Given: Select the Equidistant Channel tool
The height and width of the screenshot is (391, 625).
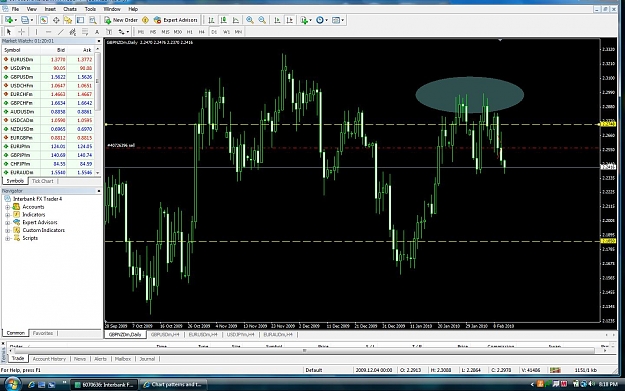Looking at the screenshot, I should [73, 31].
